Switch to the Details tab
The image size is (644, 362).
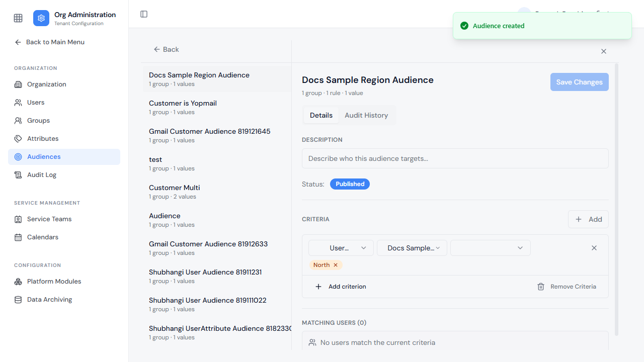click(x=321, y=115)
